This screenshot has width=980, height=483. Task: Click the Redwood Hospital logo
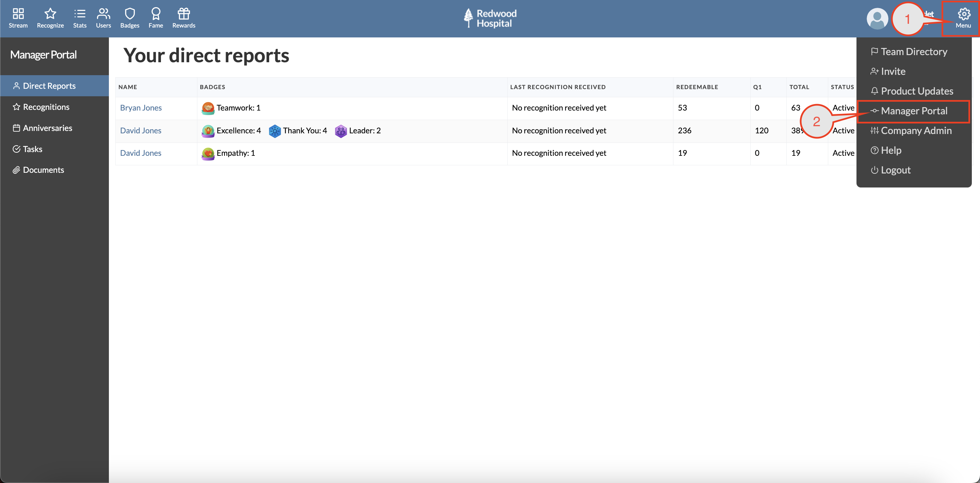point(490,18)
